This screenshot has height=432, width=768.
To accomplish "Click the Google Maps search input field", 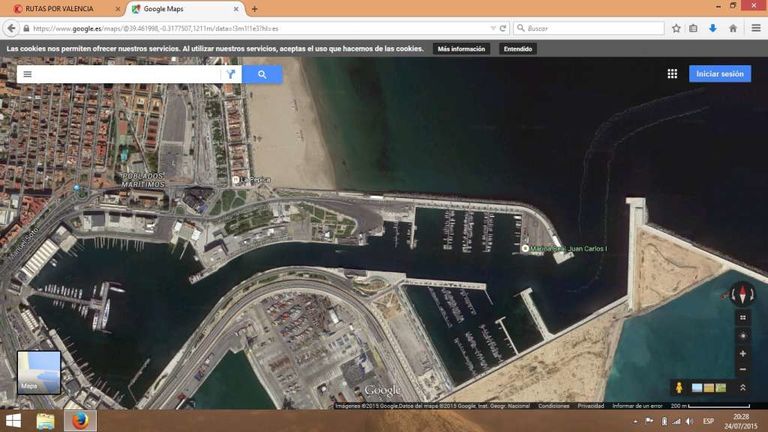I will coord(125,74).
